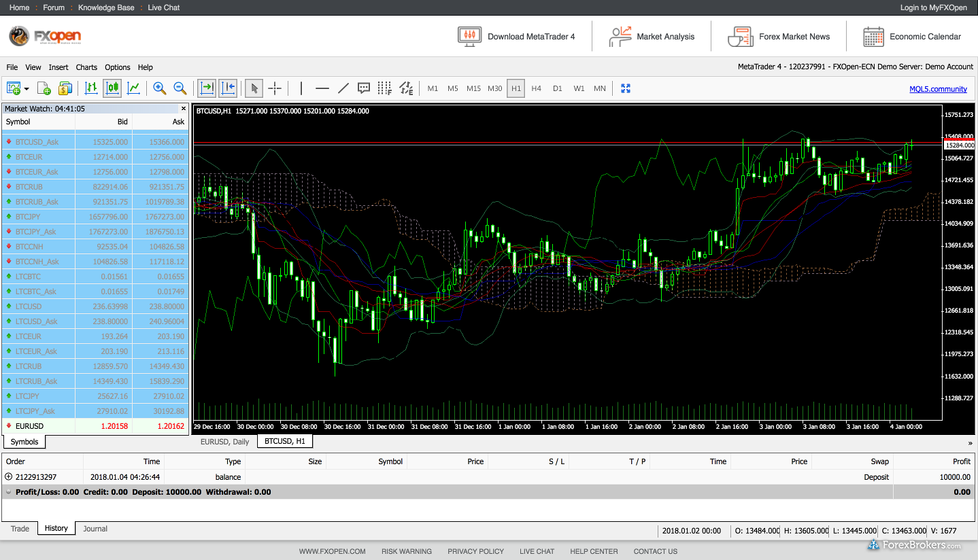This screenshot has height=560, width=978.
Task: Open the Help menu
Action: click(x=146, y=67)
